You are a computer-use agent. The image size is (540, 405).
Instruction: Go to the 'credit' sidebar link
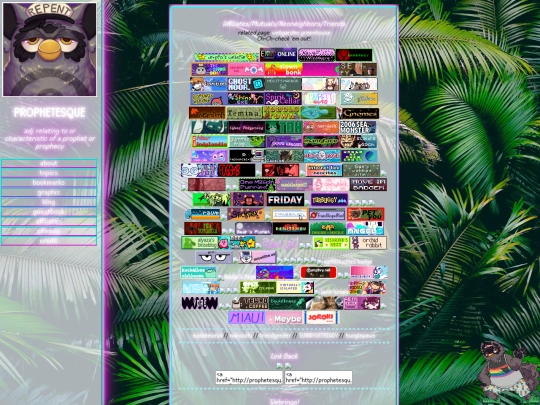pos(49,241)
